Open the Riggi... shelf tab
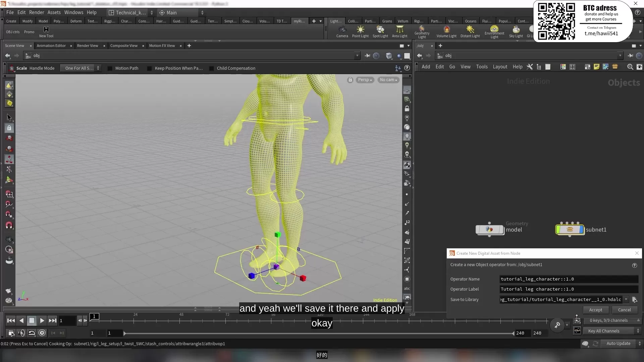The width and height of the screenshot is (644, 362). tap(110, 21)
